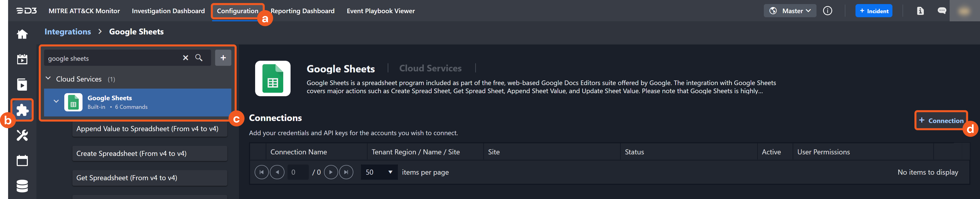Screen dimensions: 980x199
Task: Open the info circle icon in header
Action: click(x=827, y=11)
